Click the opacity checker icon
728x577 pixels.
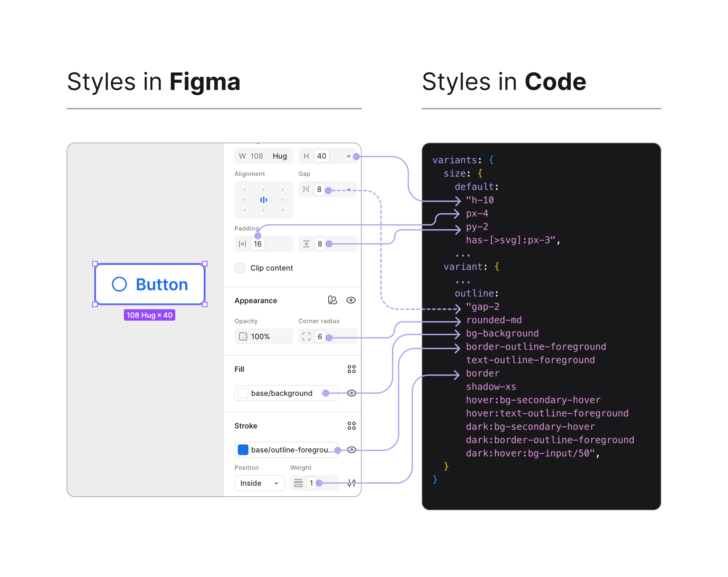point(243,336)
